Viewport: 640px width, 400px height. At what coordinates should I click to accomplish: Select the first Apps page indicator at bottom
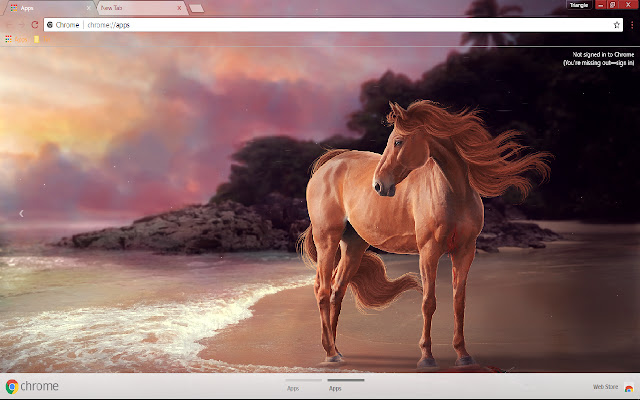click(x=303, y=384)
